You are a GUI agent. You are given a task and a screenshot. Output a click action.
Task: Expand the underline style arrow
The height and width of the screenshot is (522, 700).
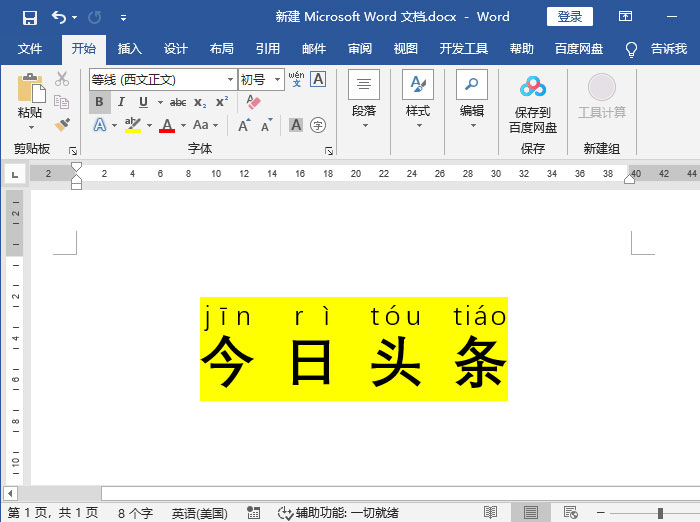tap(160, 102)
